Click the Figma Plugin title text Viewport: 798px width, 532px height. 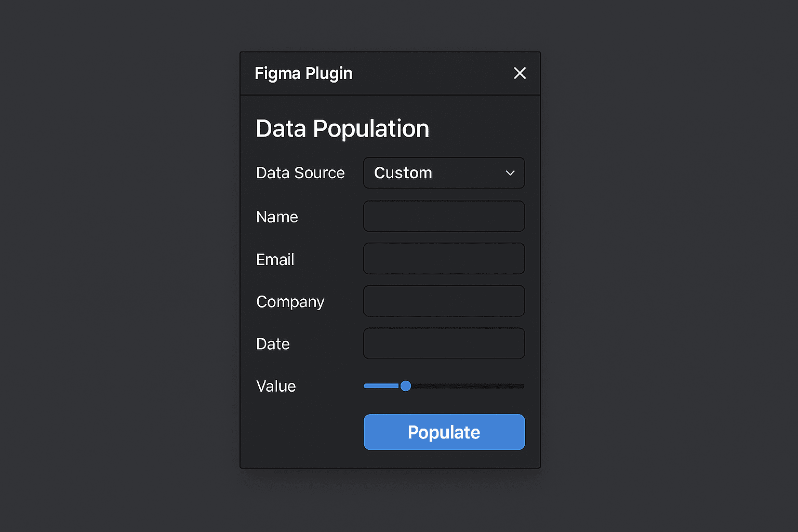tap(303, 74)
